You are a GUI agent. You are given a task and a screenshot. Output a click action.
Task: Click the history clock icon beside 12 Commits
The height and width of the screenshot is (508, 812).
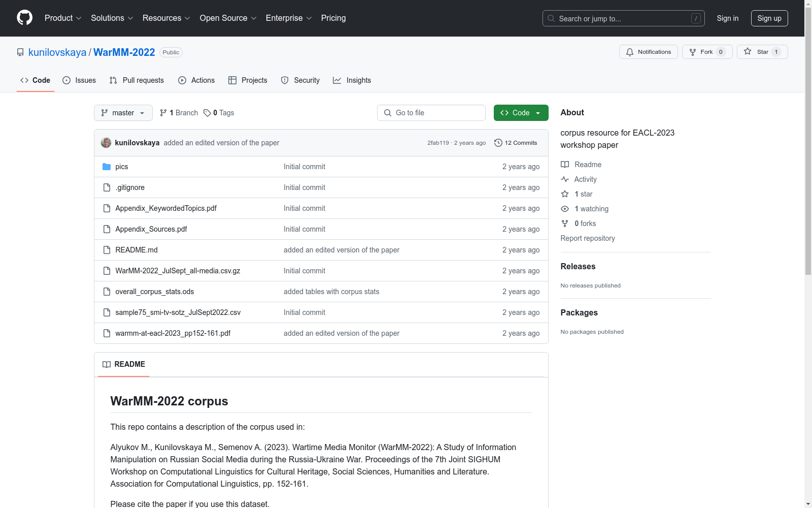pyautogui.click(x=498, y=143)
